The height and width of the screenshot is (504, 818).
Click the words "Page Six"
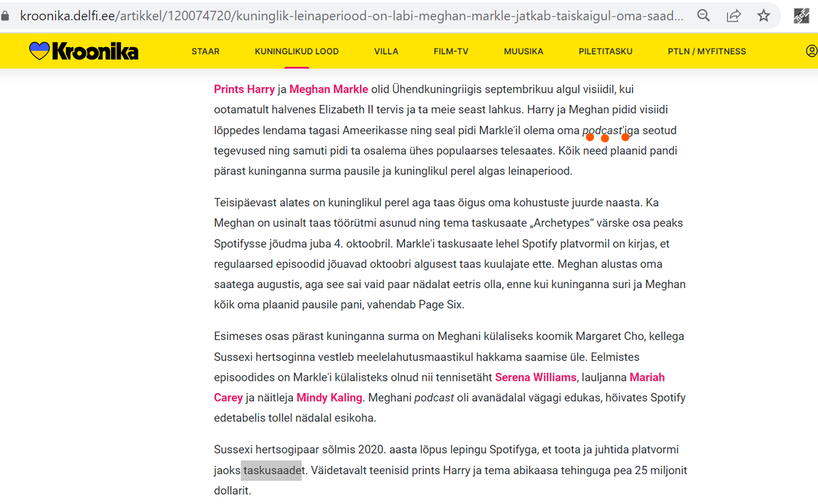tap(440, 305)
